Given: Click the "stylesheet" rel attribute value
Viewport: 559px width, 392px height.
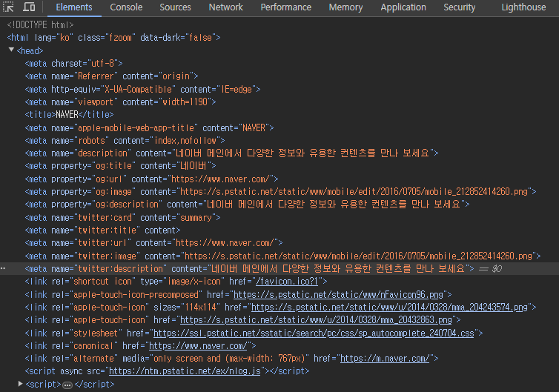Looking at the screenshot, I should (96, 333).
